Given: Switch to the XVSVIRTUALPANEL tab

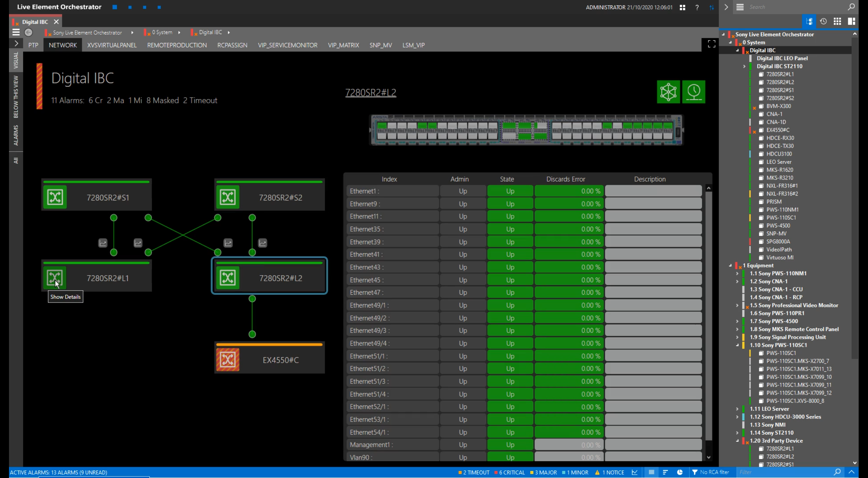Looking at the screenshot, I should tap(112, 45).
